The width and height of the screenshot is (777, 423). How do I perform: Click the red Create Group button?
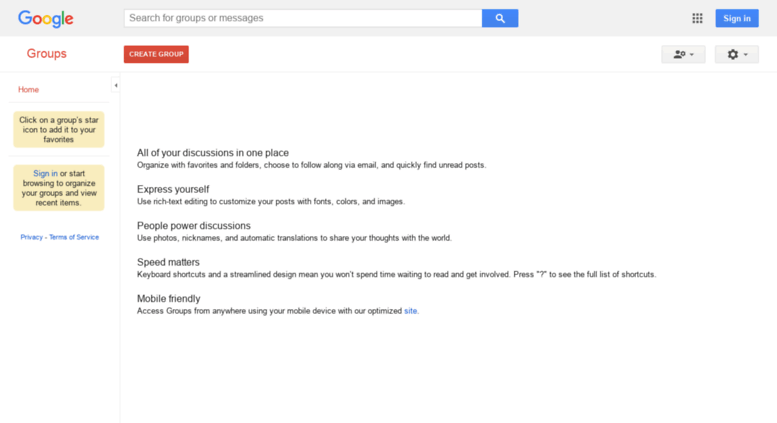point(156,54)
